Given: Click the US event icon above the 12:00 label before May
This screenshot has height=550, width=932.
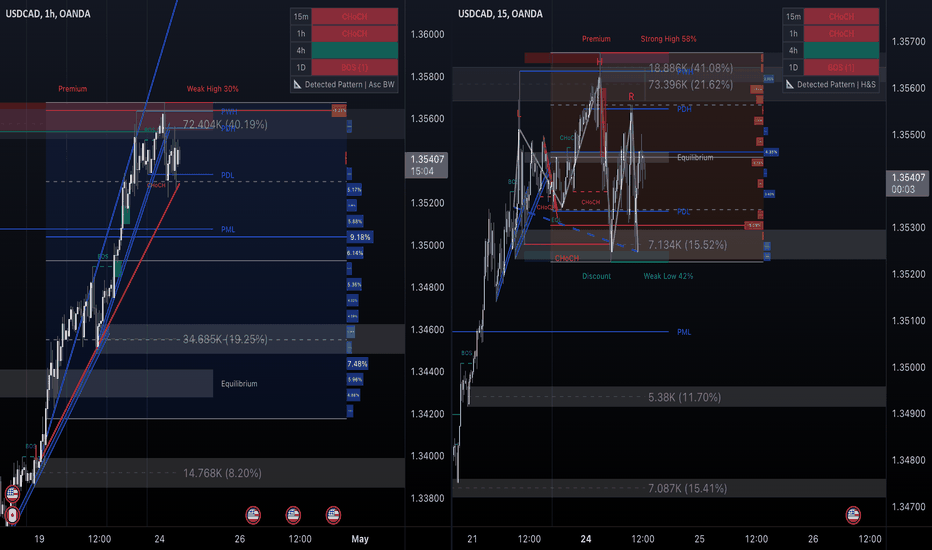Looking at the screenshot, I should point(293,514).
